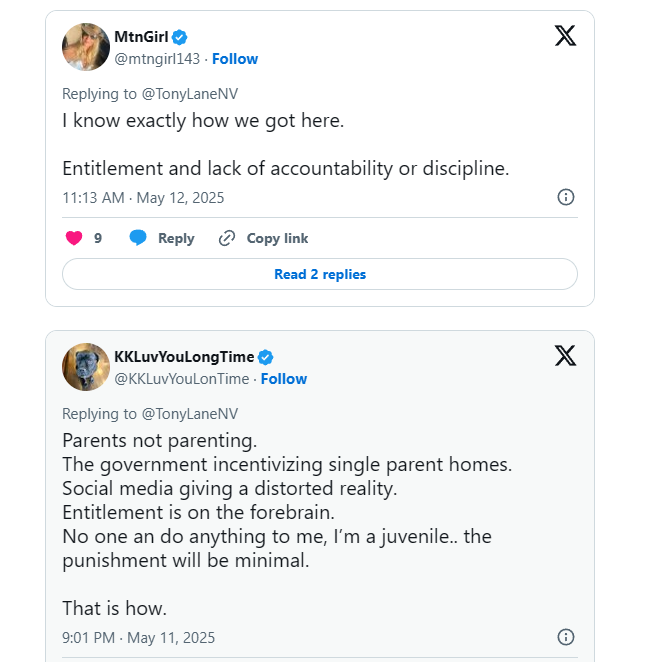
Task: Click the MtnGirl display name
Action: (x=141, y=37)
